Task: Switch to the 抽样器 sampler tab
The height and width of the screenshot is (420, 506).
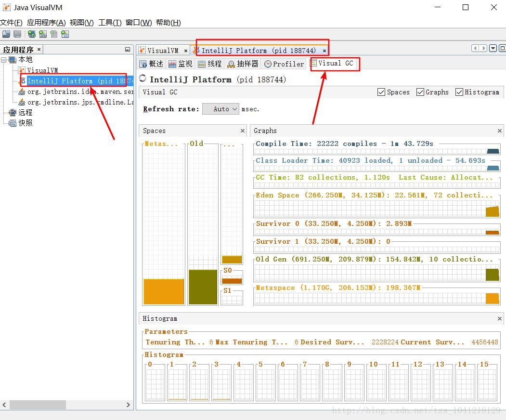Action: pyautogui.click(x=243, y=64)
